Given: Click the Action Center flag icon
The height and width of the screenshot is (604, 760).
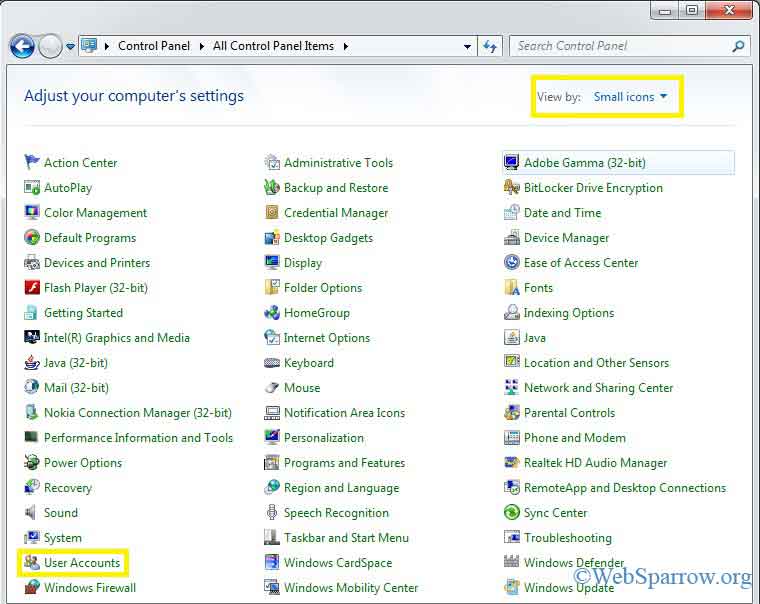Looking at the screenshot, I should [32, 162].
